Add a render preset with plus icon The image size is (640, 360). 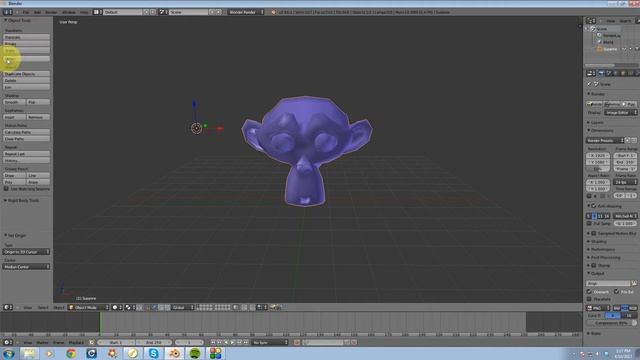pyautogui.click(x=628, y=140)
